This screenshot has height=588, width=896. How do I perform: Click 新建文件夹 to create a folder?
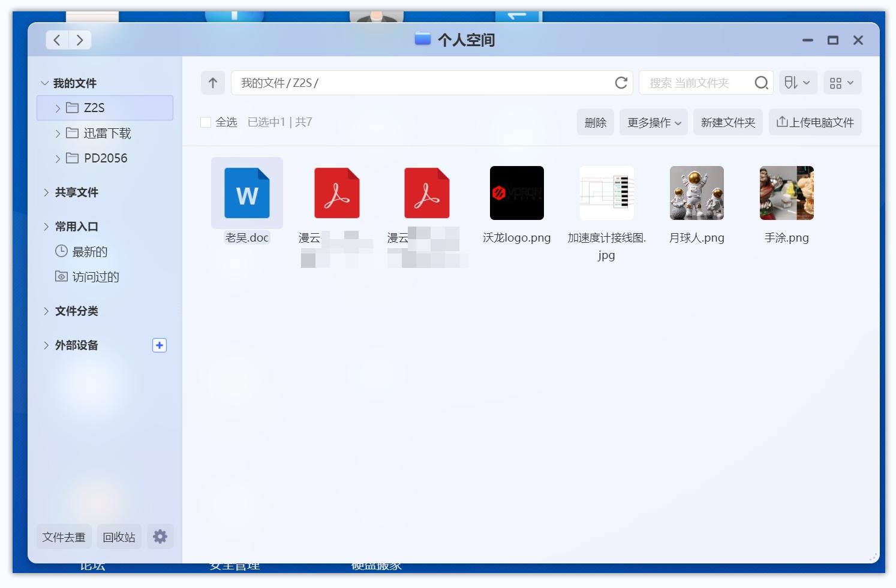coord(728,122)
